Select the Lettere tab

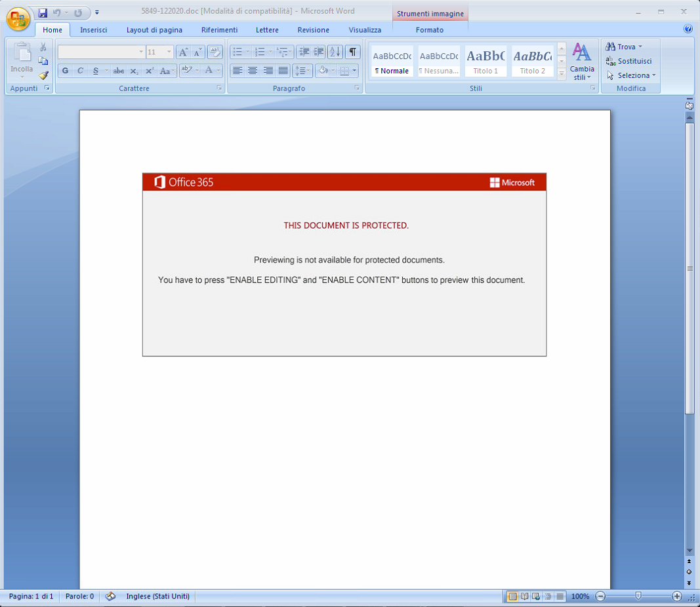(267, 30)
